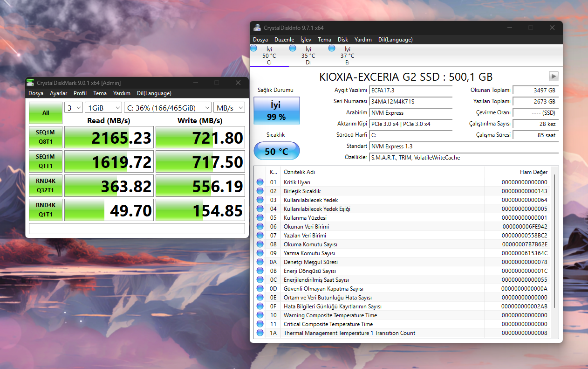Click the comment field below benchmark results
Viewport: 588px width, 369px height.
pyautogui.click(x=137, y=229)
